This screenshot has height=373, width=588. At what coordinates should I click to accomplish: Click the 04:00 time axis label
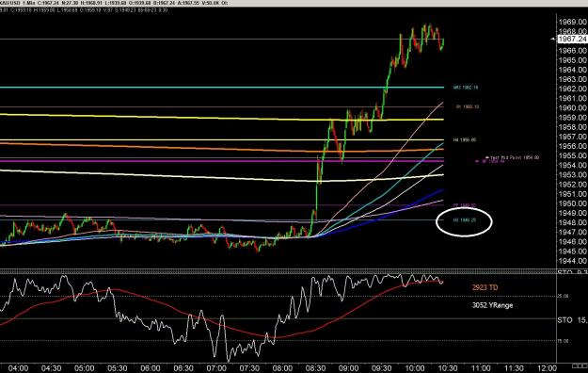[x=18, y=368]
